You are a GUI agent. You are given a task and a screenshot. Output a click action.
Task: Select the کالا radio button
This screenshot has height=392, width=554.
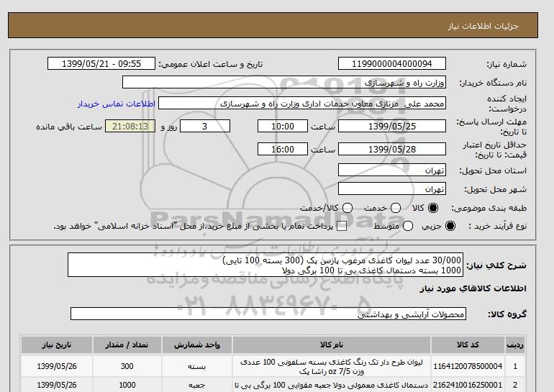[x=433, y=208]
